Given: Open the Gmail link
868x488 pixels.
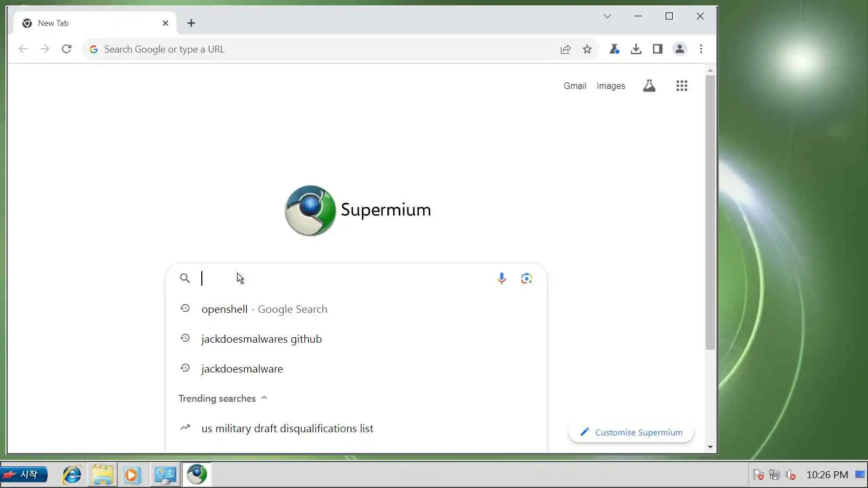Looking at the screenshot, I should click(x=575, y=86).
